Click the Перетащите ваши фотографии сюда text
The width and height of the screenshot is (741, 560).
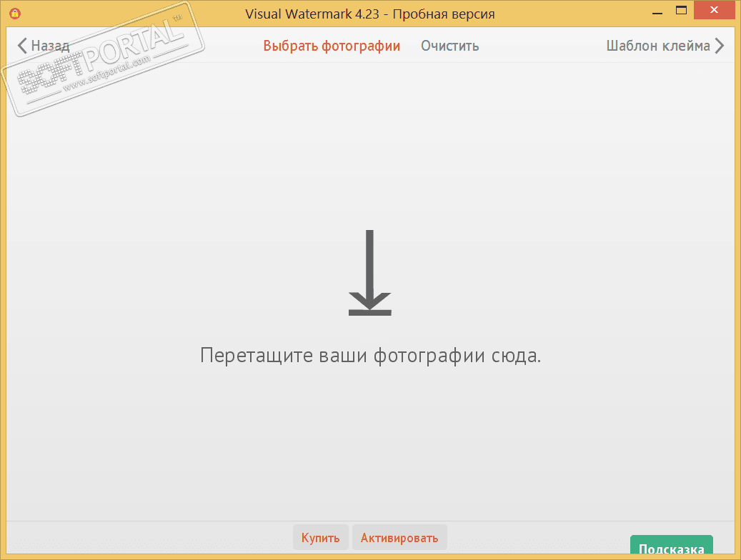tap(370, 356)
